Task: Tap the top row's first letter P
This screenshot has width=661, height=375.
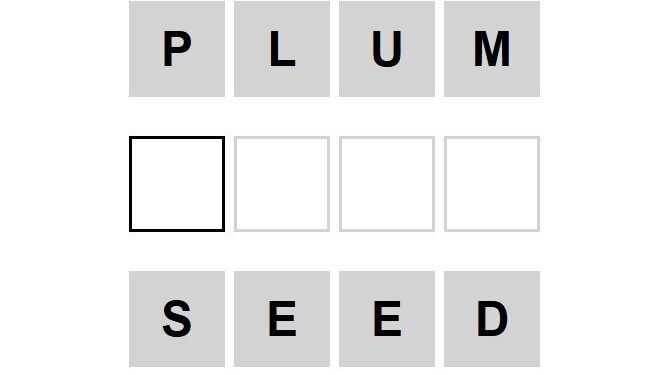Action: [177, 49]
